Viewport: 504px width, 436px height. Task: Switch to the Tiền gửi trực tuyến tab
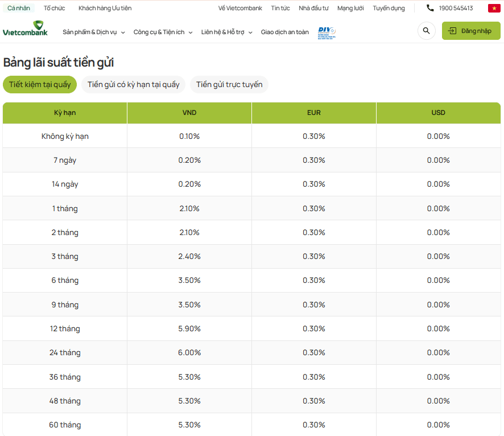click(229, 85)
